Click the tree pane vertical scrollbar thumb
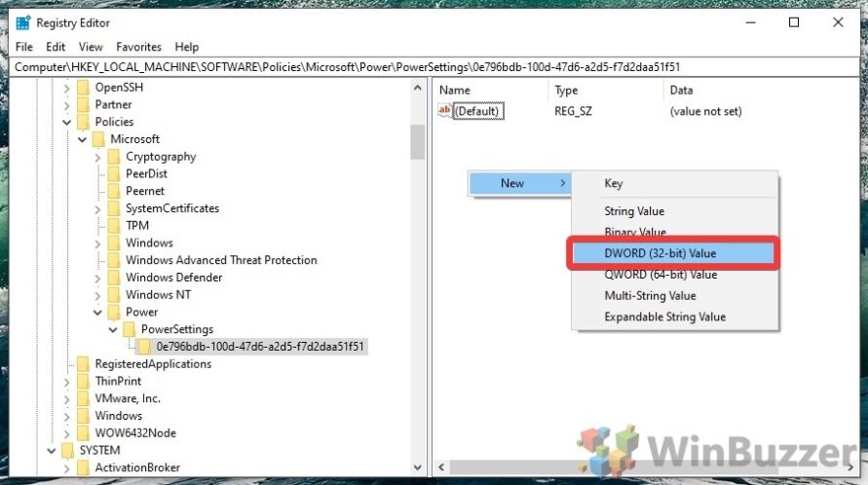The height and width of the screenshot is (485, 868). 418,142
